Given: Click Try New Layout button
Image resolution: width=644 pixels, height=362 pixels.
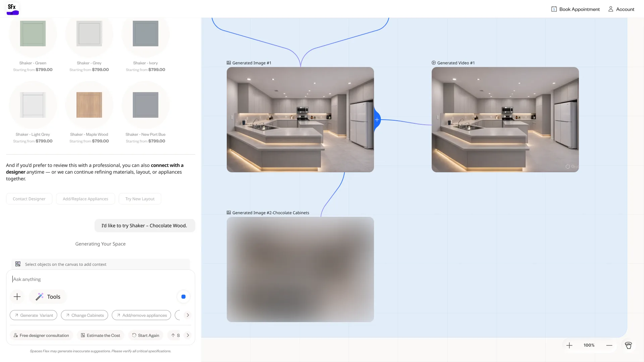Looking at the screenshot, I should coord(140,199).
